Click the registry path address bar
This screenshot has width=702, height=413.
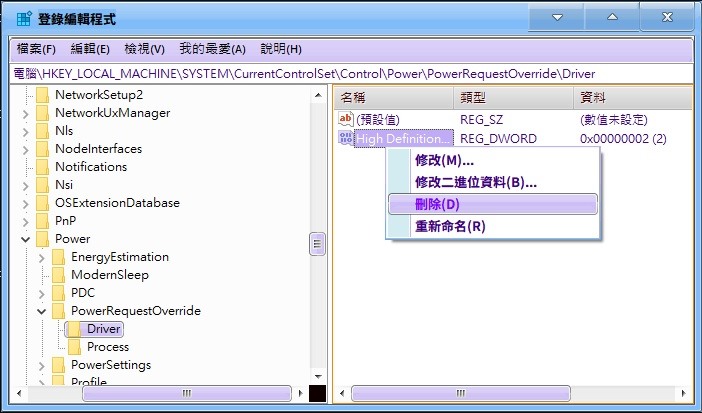(351, 73)
